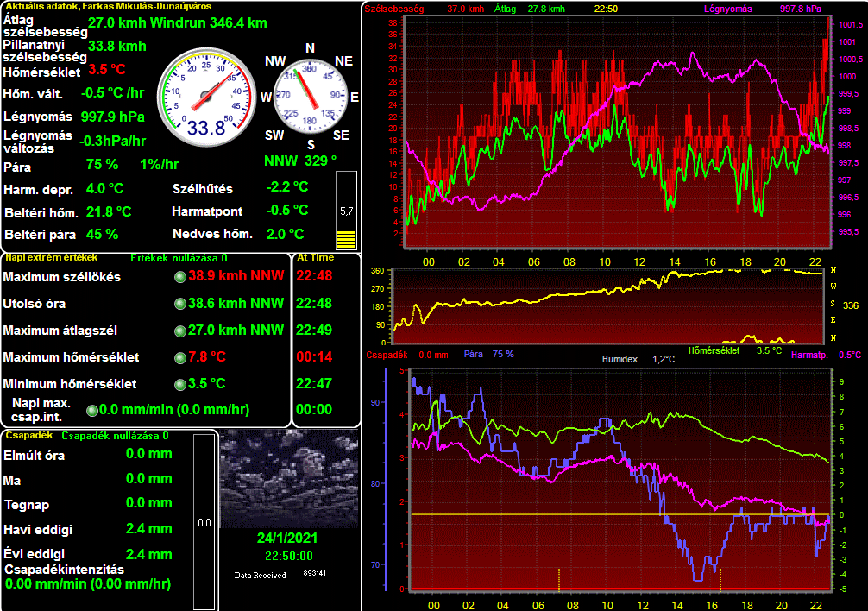Click the wind speed gauge showing 33.8

pyautogui.click(x=206, y=93)
